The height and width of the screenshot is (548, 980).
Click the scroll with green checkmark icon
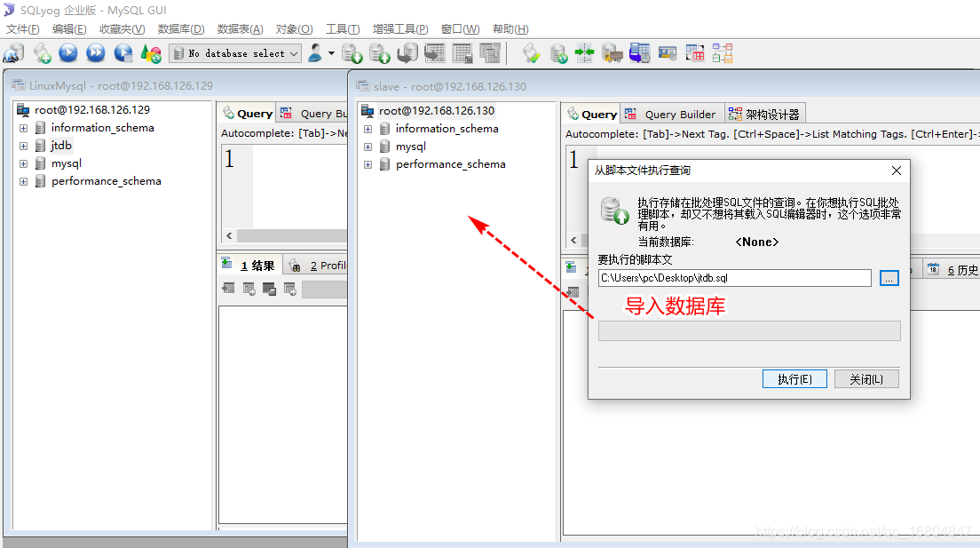(x=531, y=53)
